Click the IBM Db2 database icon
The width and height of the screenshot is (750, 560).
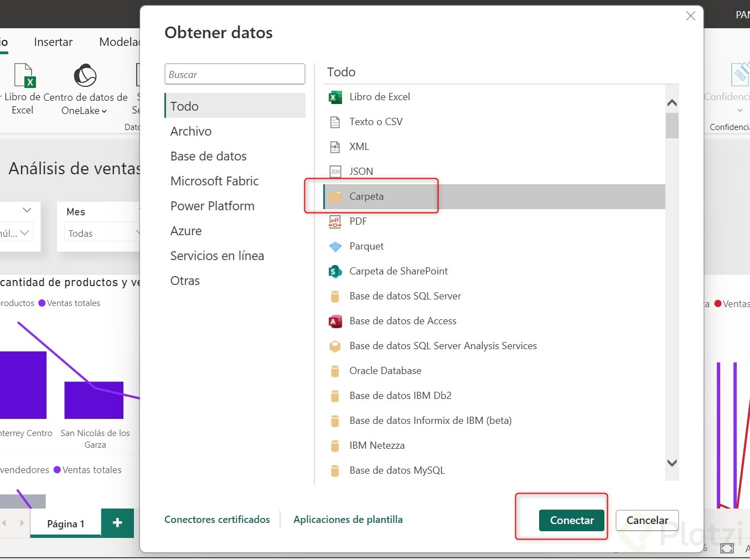(335, 396)
